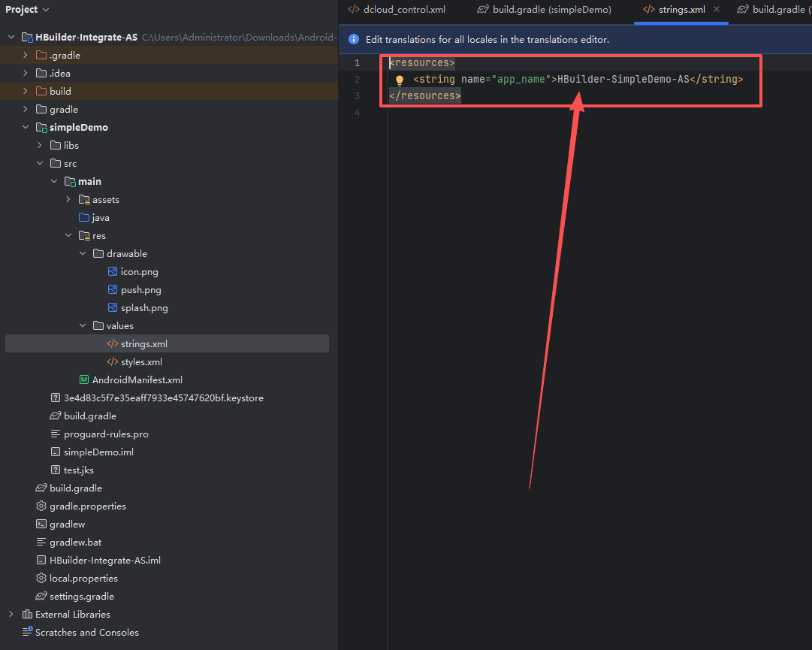The image size is (812, 650).
Task: Click the blue info icon in banner
Action: [354, 39]
